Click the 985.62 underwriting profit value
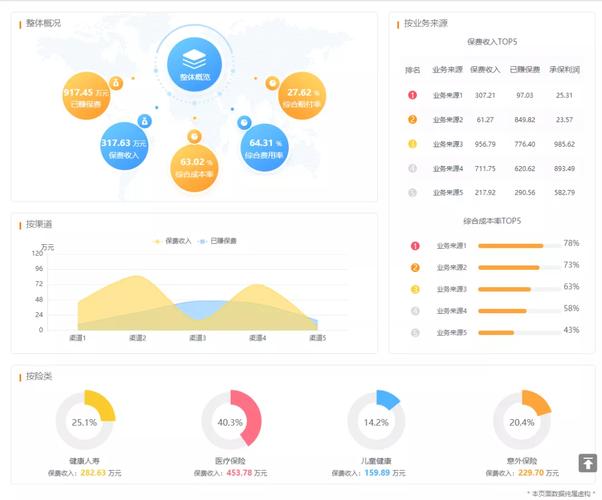 pos(564,144)
